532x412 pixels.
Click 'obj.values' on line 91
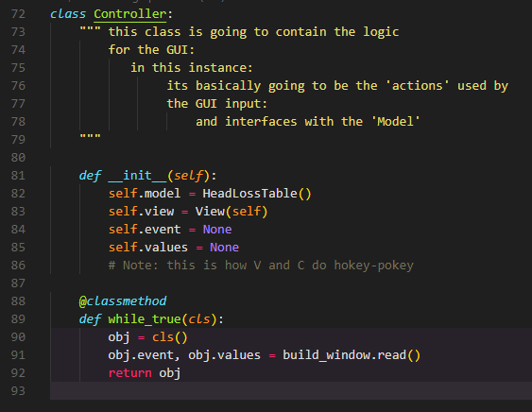coord(224,355)
